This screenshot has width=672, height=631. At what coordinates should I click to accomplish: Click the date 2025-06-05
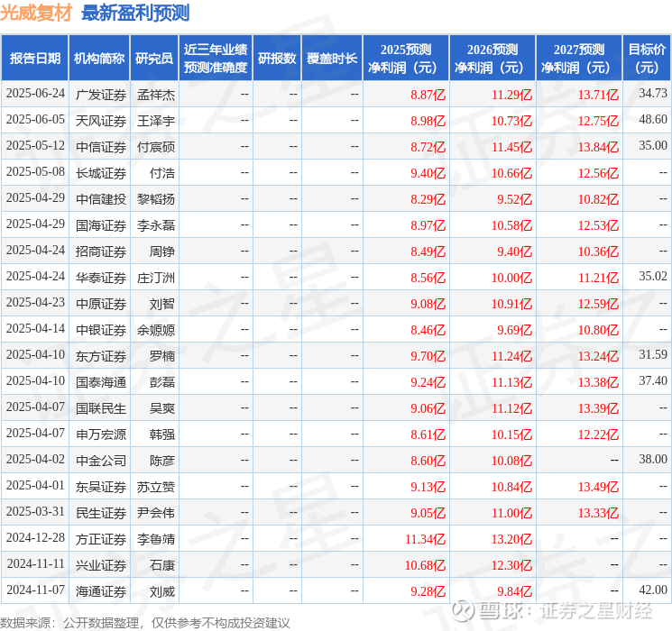[35, 119]
